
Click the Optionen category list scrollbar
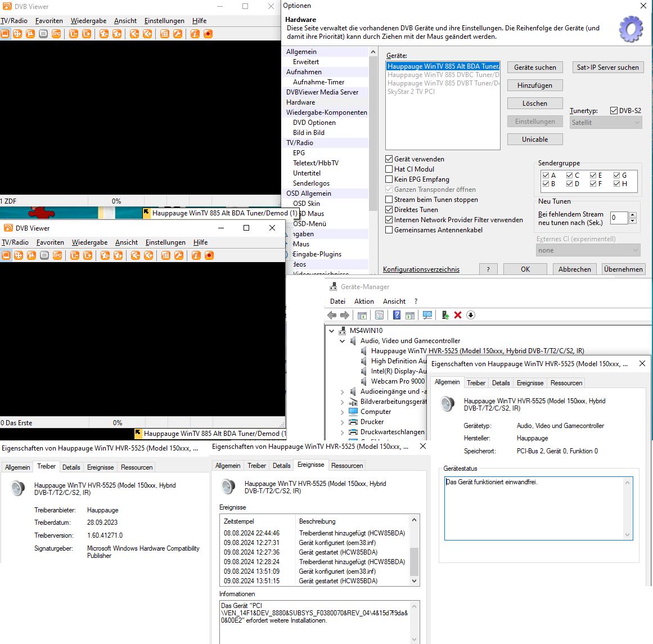tap(373, 160)
